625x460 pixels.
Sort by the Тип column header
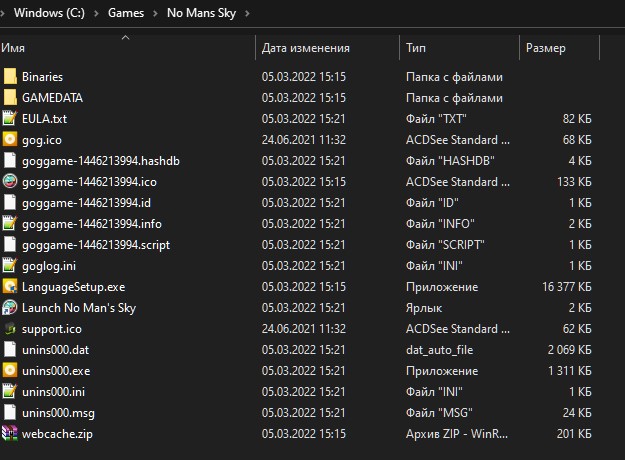pos(416,48)
